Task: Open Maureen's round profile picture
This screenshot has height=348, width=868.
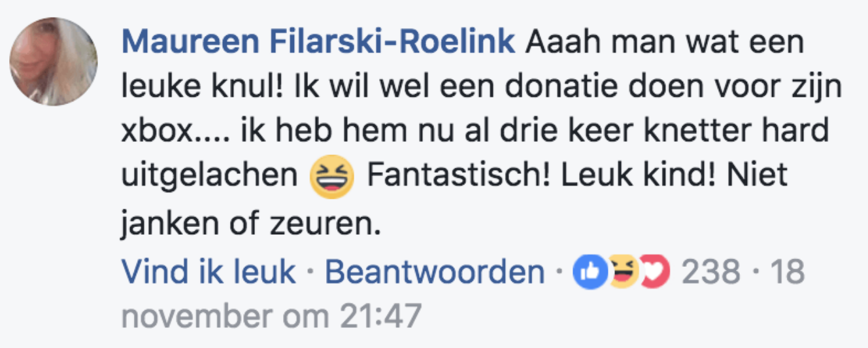Action: pyautogui.click(x=54, y=61)
